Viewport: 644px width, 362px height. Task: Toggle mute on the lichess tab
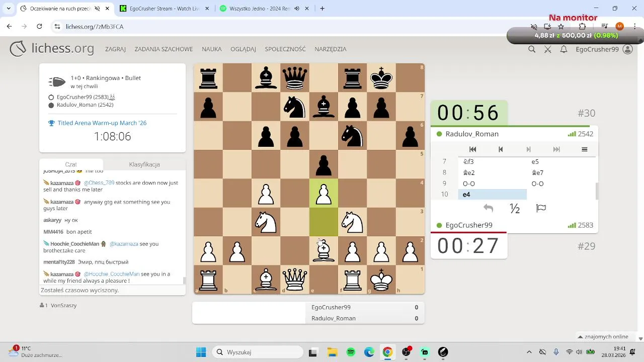tap(98, 9)
